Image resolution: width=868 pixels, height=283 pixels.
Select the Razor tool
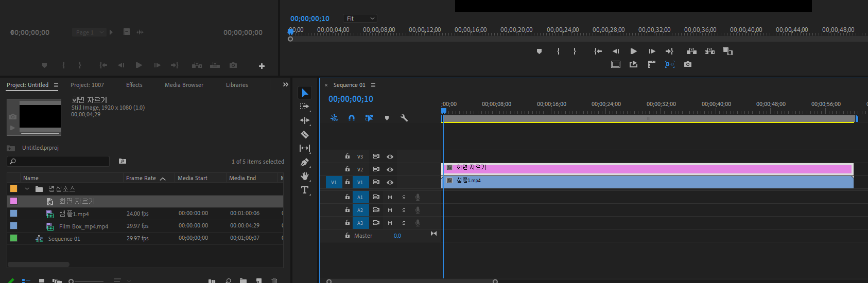pyautogui.click(x=305, y=134)
